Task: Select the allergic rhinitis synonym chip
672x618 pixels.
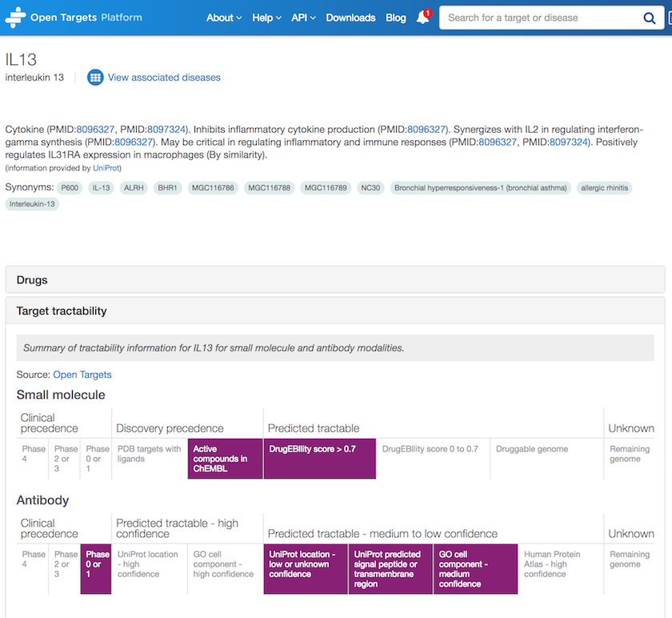Action: (x=604, y=187)
